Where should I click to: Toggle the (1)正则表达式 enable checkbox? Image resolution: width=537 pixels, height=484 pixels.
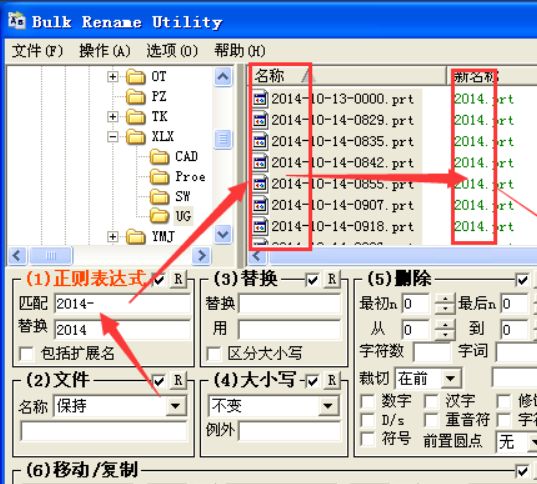click(x=158, y=281)
